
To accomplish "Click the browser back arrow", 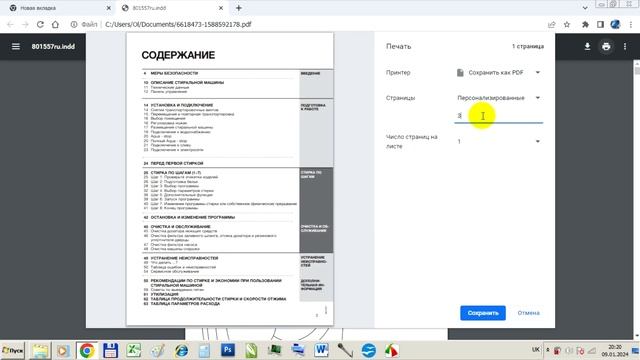I will (11, 24).
